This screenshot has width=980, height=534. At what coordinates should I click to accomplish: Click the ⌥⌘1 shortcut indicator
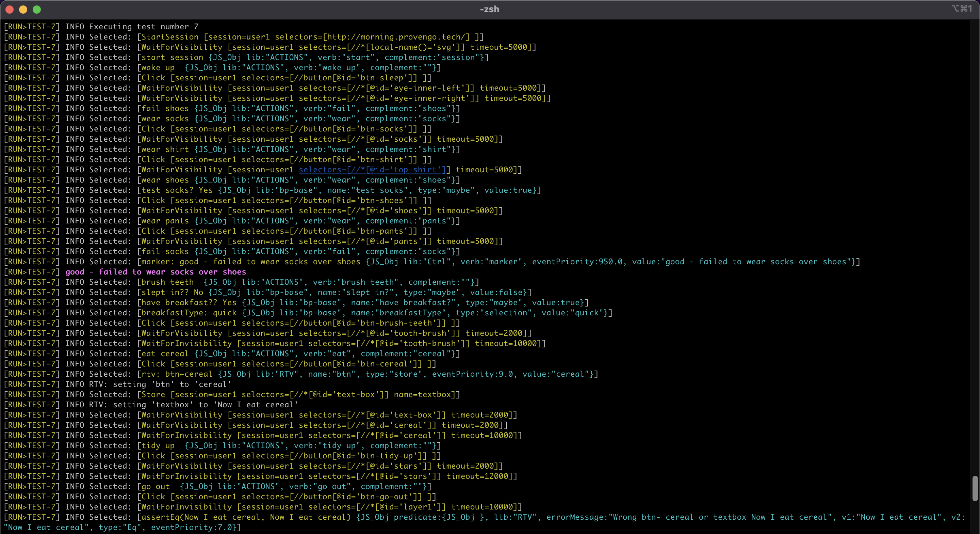[x=962, y=9]
